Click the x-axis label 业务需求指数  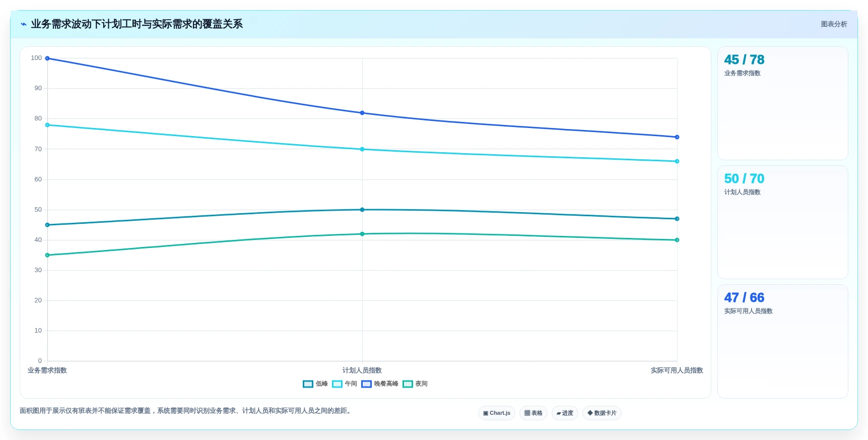47,370
